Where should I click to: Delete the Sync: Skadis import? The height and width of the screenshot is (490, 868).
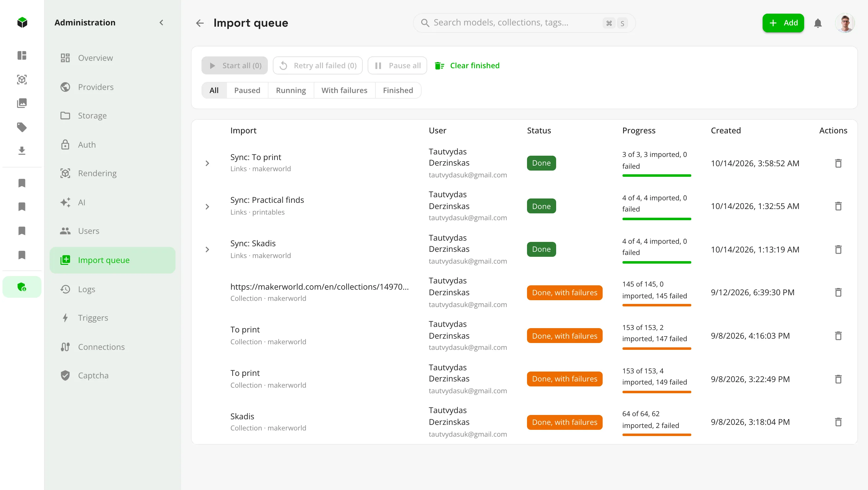click(838, 249)
